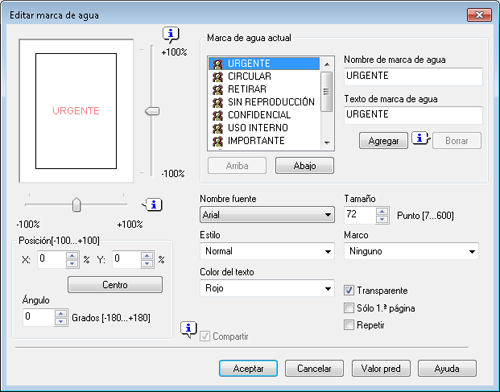This screenshot has height=392, width=500.
Task: Open the Marco Ninguno dropdown
Action: [411, 251]
